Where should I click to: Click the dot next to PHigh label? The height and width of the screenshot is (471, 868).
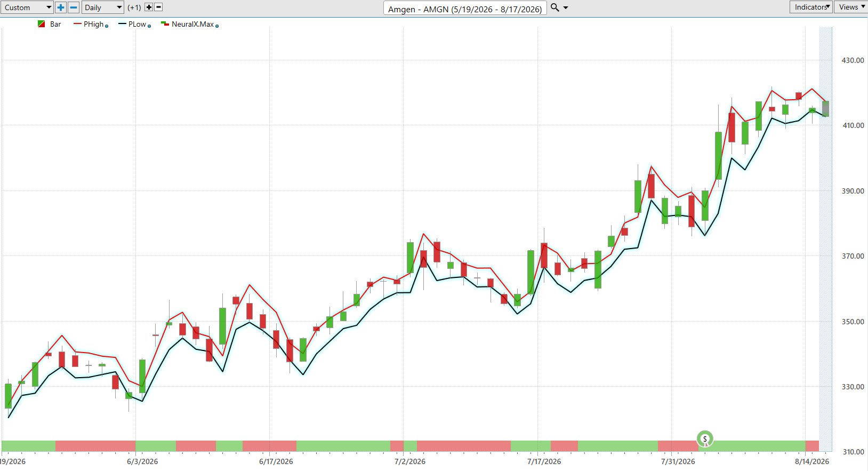pos(107,26)
